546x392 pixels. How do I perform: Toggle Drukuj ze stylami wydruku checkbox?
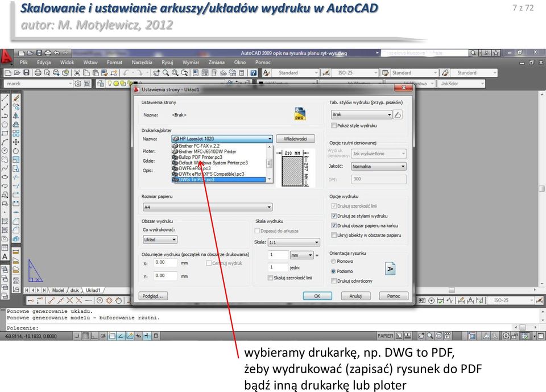334,216
